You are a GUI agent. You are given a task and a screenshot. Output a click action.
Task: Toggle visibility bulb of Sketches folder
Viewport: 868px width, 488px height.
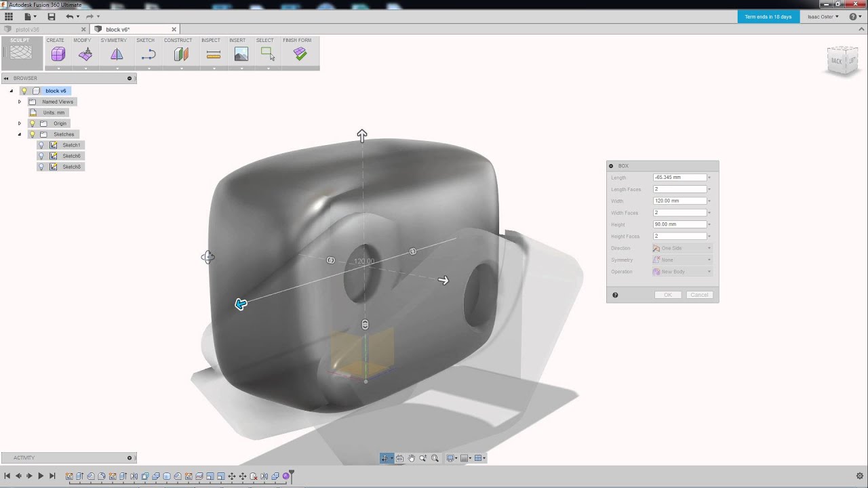pos(32,134)
